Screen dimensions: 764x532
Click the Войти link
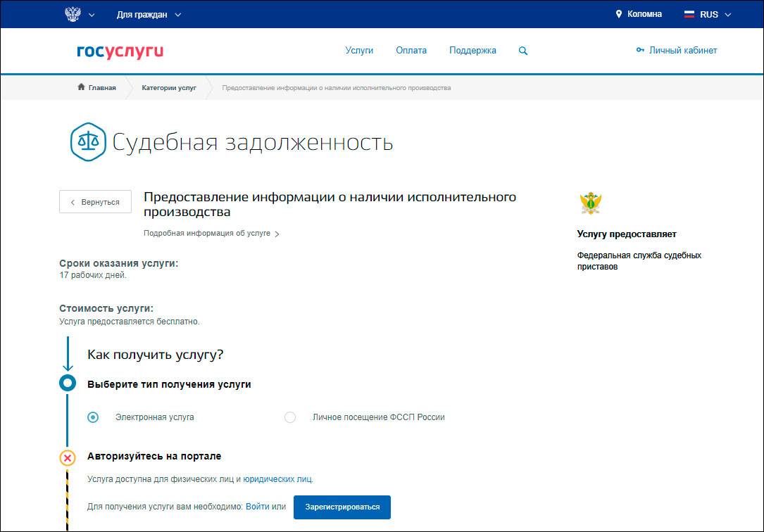click(257, 507)
